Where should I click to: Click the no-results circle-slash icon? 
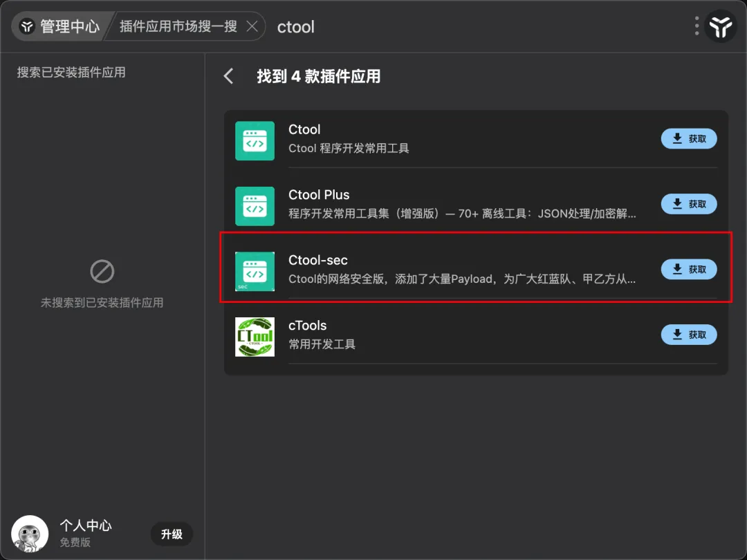pyautogui.click(x=102, y=272)
